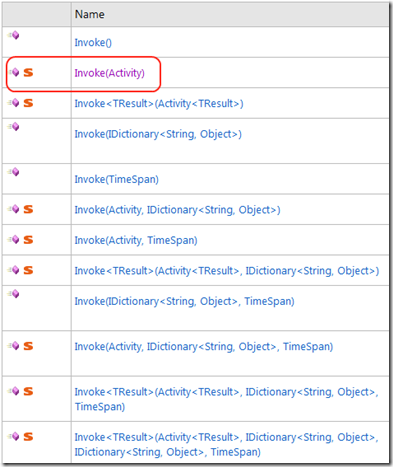Screen dimensions: 393x467
Task: Open Invoke<TResult> link with two IDictionary parameters
Action: tap(226, 444)
